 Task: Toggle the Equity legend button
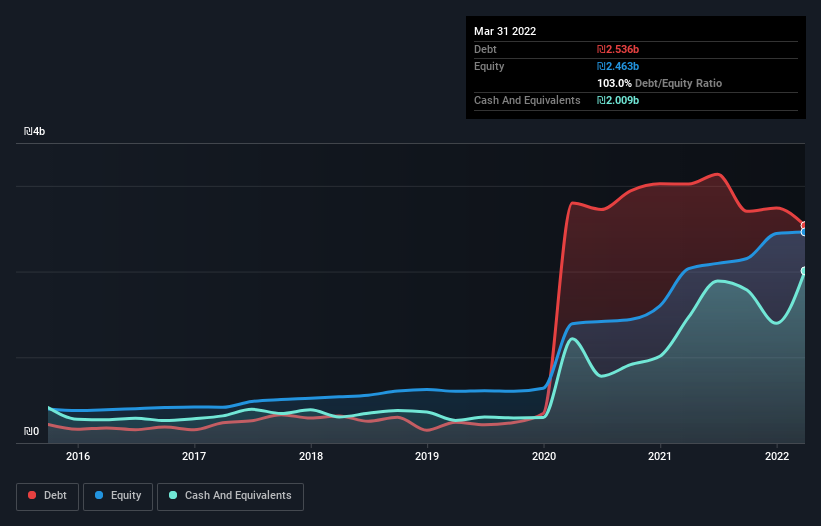click(118, 496)
